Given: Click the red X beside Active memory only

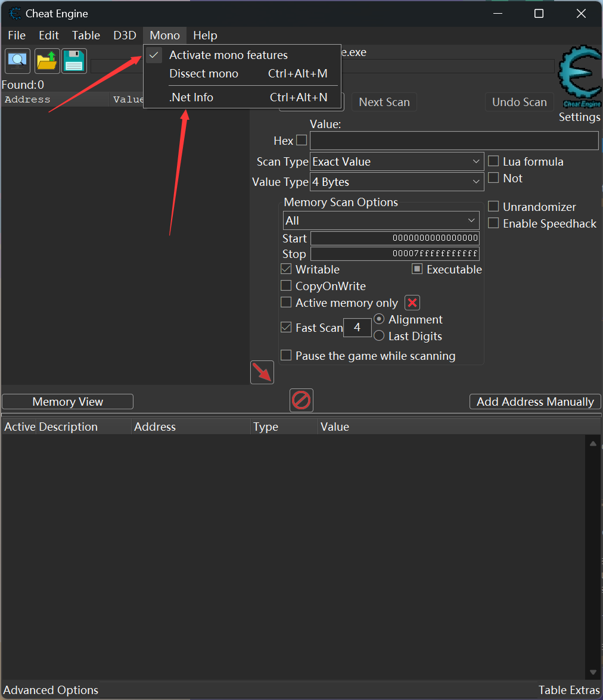Looking at the screenshot, I should [412, 303].
